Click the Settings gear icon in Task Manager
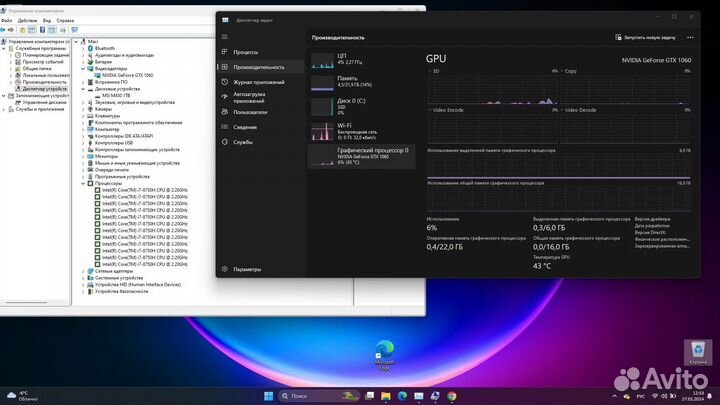 [225, 269]
